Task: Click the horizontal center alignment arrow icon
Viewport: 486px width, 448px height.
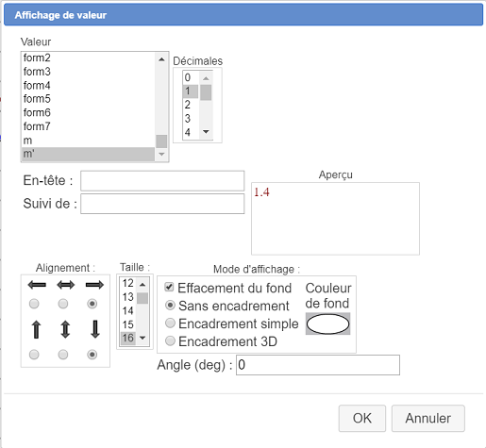Action: coord(66,285)
